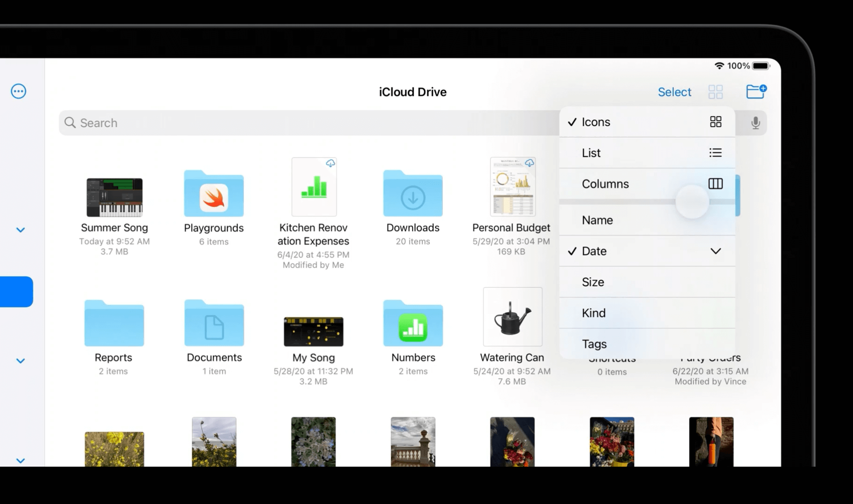853x504 pixels.
Task: Sort by Date option
Action: point(647,251)
